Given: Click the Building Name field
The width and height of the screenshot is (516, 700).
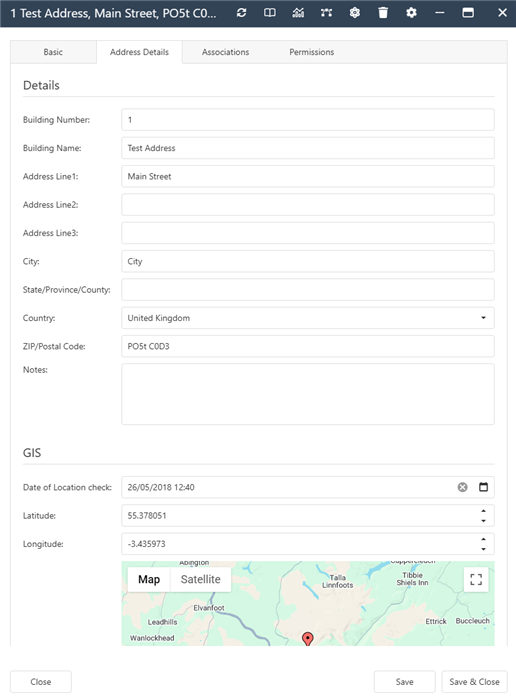Looking at the screenshot, I should tap(308, 148).
